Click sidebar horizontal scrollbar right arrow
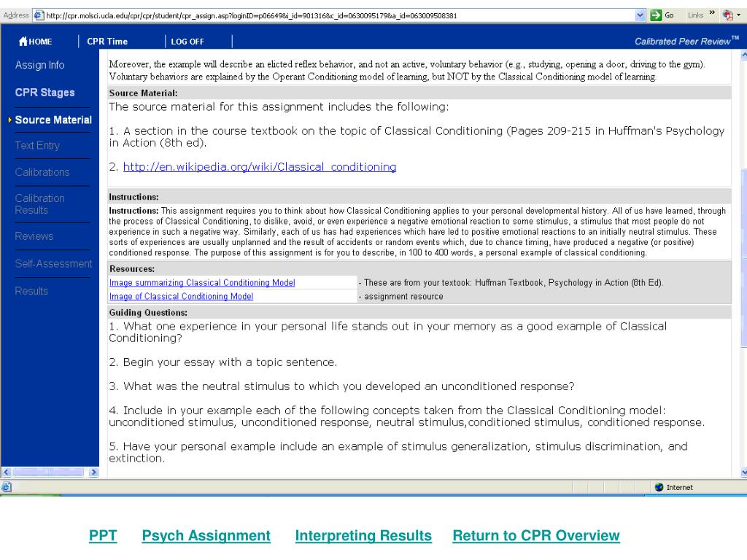Image resolution: width=747 pixels, height=560 pixels. tap(94, 472)
